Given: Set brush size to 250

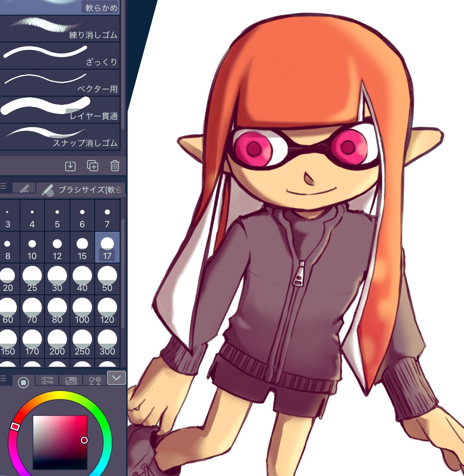Looking at the screenshot, I should [82, 343].
